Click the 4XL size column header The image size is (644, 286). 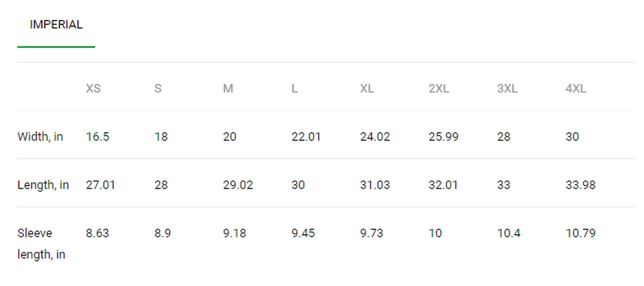(576, 89)
